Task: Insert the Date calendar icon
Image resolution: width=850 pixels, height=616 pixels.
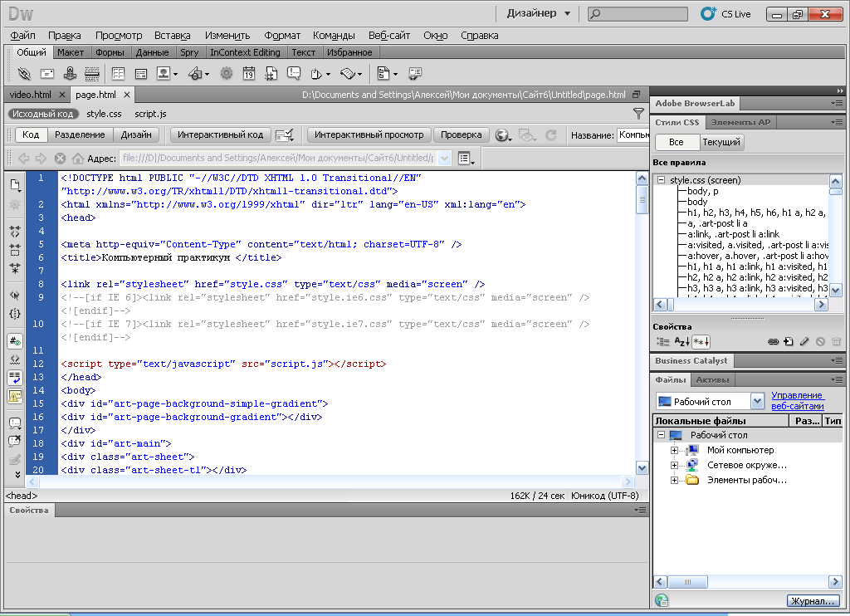Action: pyautogui.click(x=249, y=73)
